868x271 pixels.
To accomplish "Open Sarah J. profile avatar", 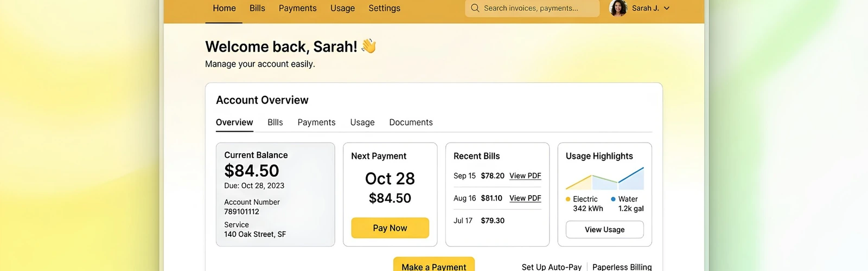I will pyautogui.click(x=618, y=8).
